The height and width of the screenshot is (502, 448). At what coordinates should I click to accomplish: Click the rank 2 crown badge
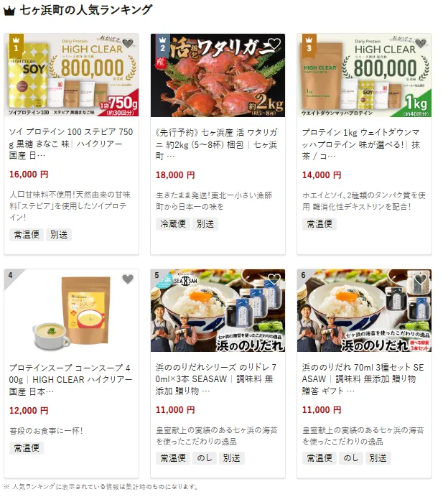[162, 45]
